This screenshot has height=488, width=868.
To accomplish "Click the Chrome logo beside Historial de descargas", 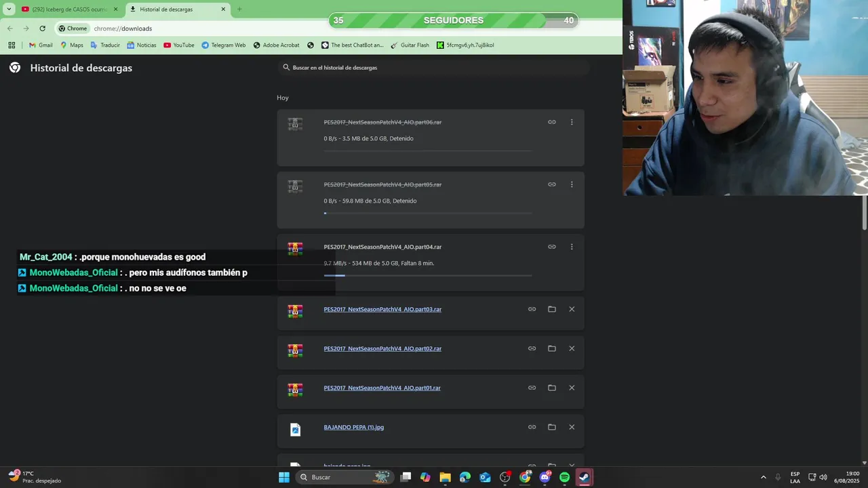I will coord(15,68).
